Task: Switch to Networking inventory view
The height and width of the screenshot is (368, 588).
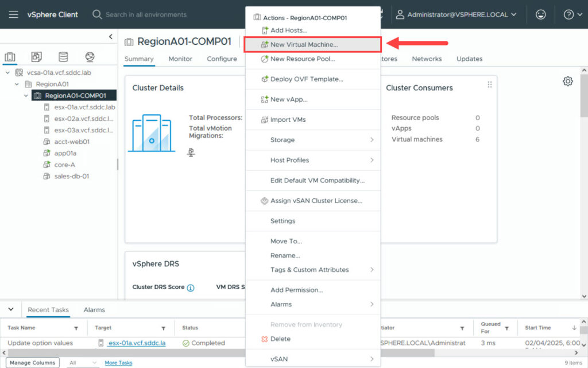Action: pyautogui.click(x=90, y=57)
